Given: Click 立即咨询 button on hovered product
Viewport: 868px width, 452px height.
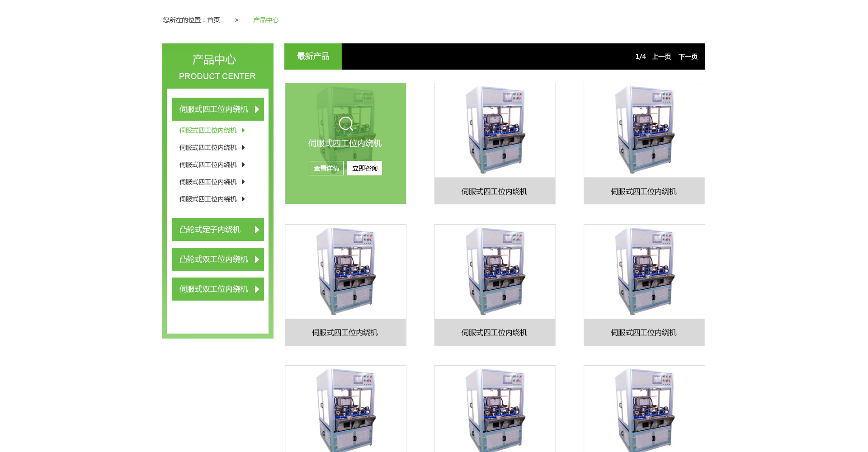Looking at the screenshot, I should click(x=364, y=168).
